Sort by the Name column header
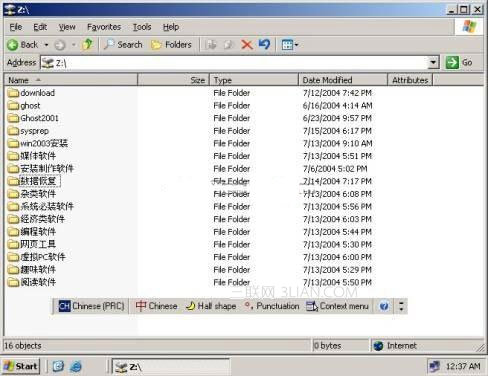This screenshot has height=376, width=488. (x=71, y=80)
